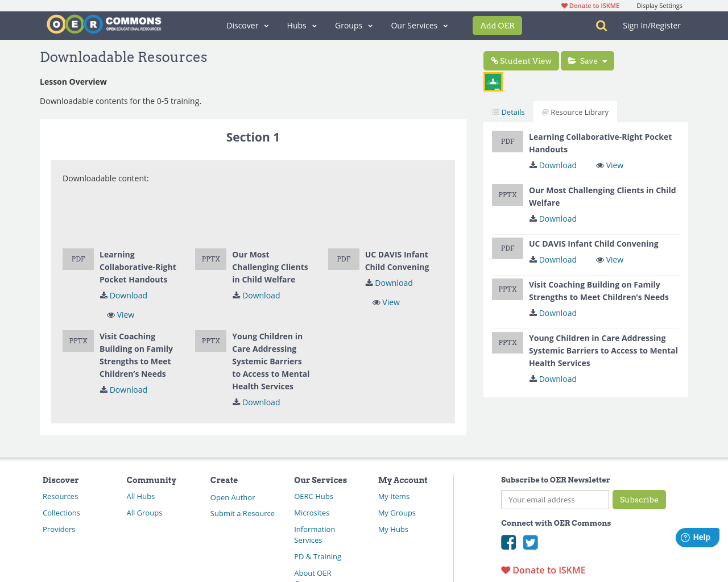Share lesson via Google Classroom icon
The height and width of the screenshot is (582, 728).
point(493,81)
